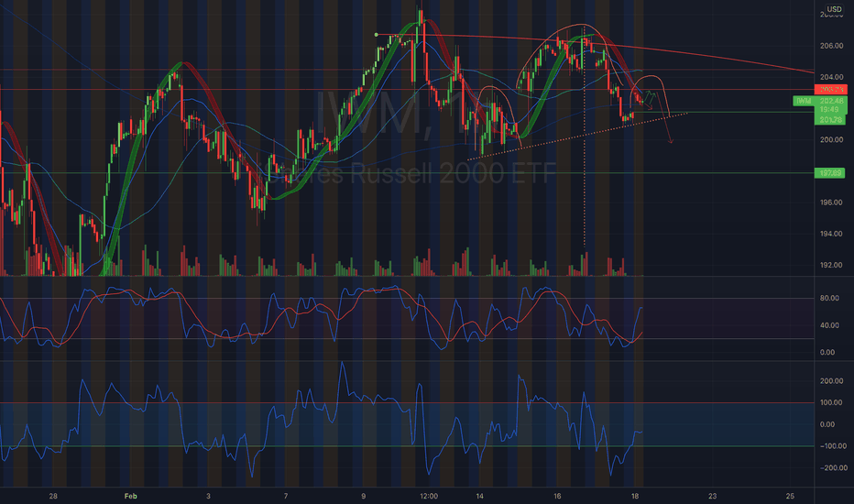Click the 12:00 label on time axis
Viewport: 854px width, 504px height.
coord(429,497)
